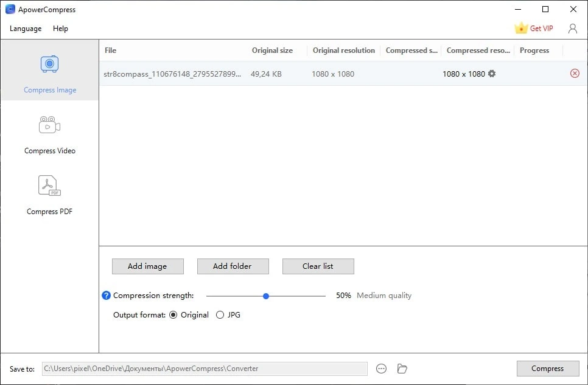Browse for save path with ellipsis icon

(x=381, y=369)
